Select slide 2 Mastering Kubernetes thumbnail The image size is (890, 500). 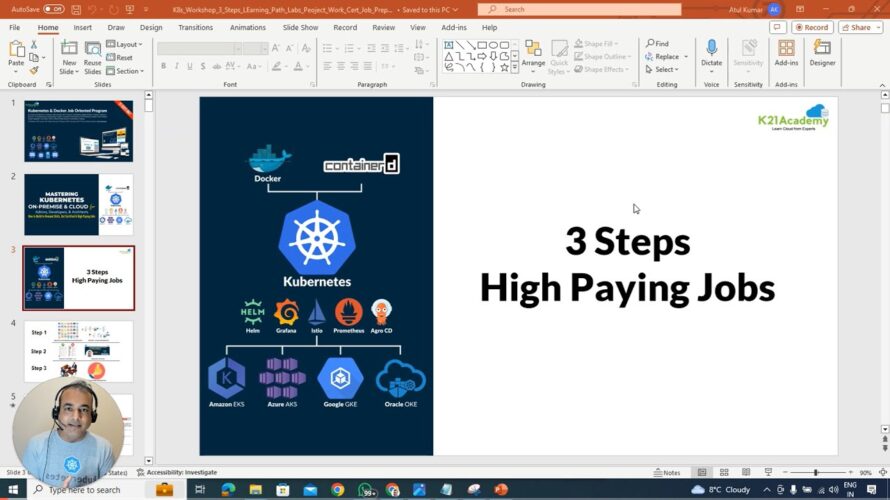pos(78,204)
